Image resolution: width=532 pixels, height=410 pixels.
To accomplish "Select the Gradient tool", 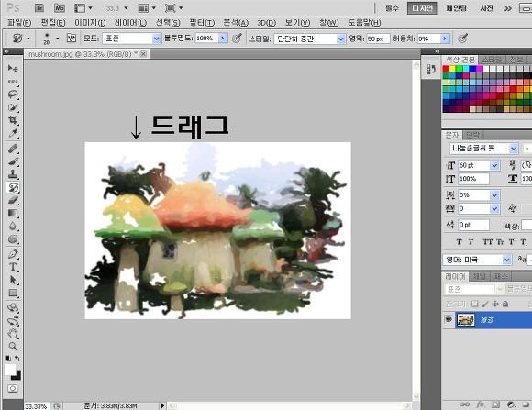I will (x=13, y=213).
